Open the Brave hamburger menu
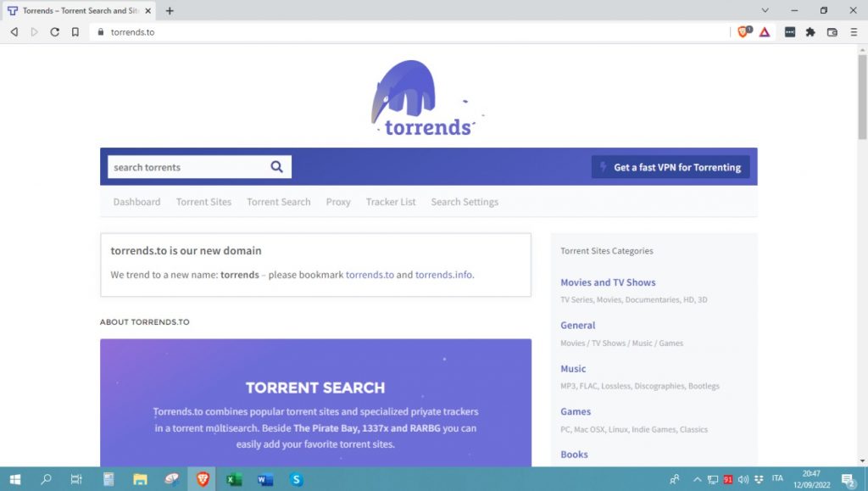Image resolution: width=868 pixels, height=491 pixels. point(853,32)
